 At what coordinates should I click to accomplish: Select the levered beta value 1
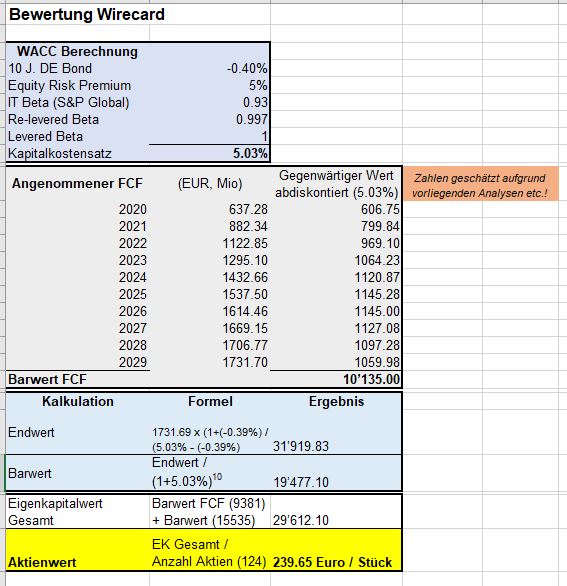click(x=265, y=136)
